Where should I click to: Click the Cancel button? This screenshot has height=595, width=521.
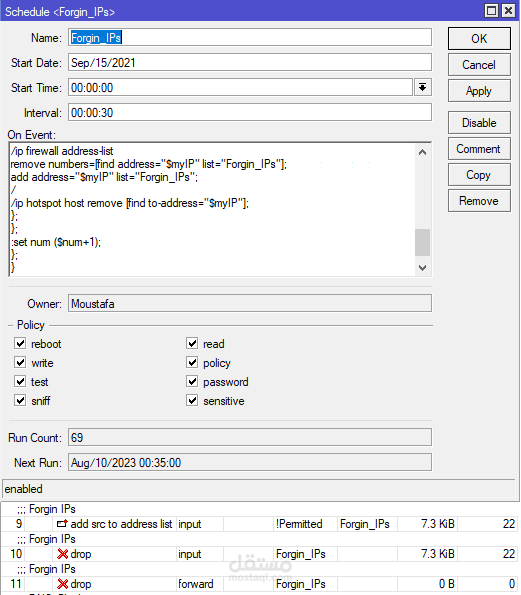tap(479, 65)
